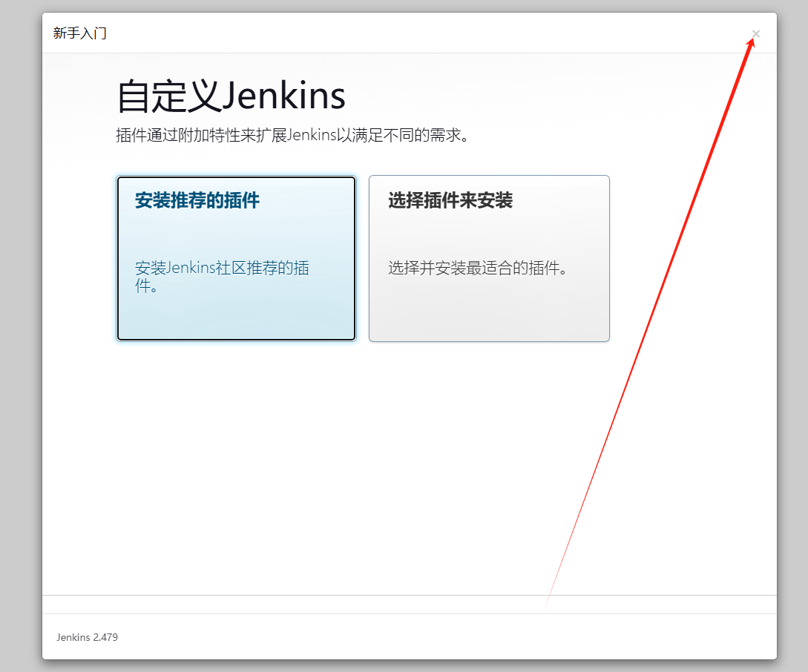Click the Jenkins 2.479 version text
The width and height of the screenshot is (808, 672).
tap(87, 637)
